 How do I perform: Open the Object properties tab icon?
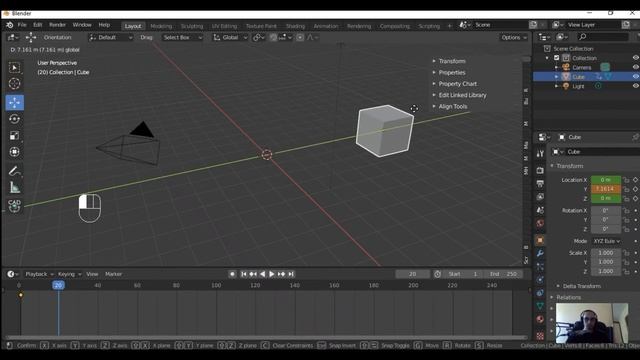click(x=540, y=240)
